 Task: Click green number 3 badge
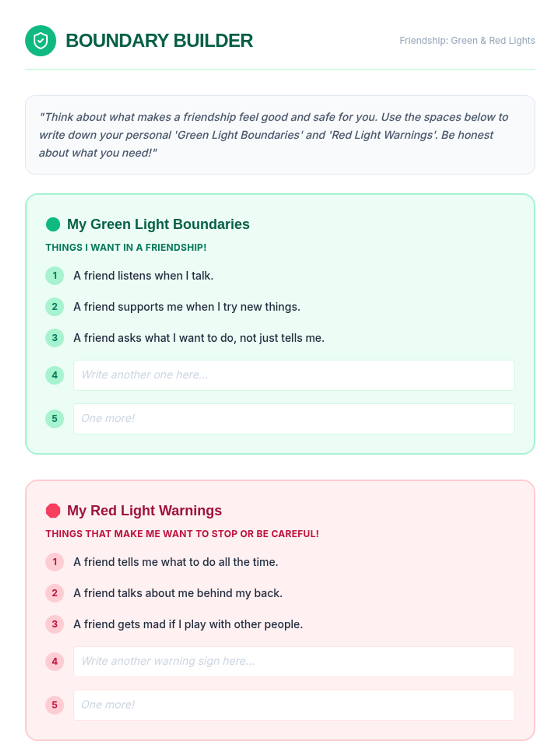(x=55, y=338)
